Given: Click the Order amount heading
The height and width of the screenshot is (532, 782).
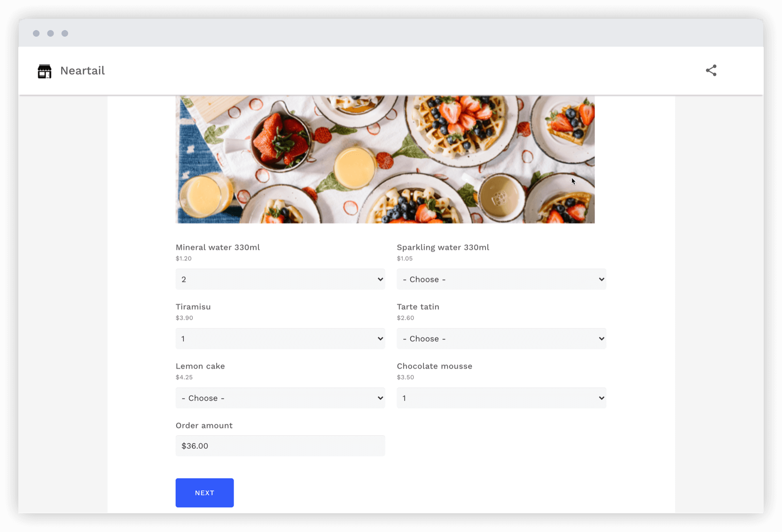Looking at the screenshot, I should tap(203, 425).
